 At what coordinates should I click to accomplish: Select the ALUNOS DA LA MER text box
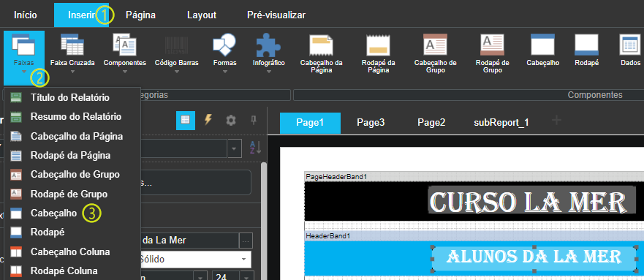[x=534, y=257]
